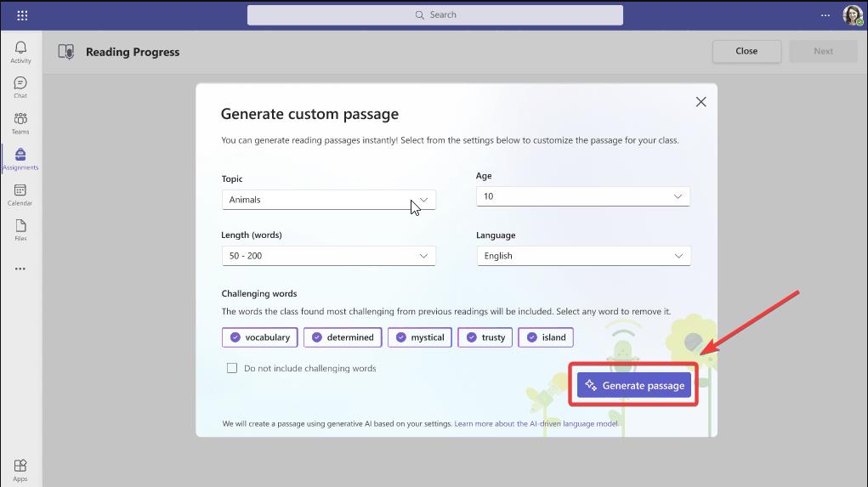Image resolution: width=868 pixels, height=487 pixels.
Task: Open the Age dropdown showing 10
Action: (x=583, y=196)
